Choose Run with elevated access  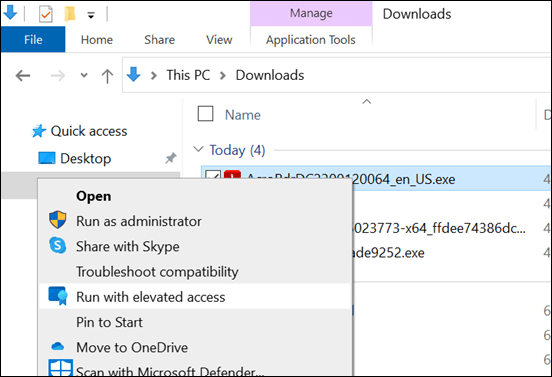point(151,297)
